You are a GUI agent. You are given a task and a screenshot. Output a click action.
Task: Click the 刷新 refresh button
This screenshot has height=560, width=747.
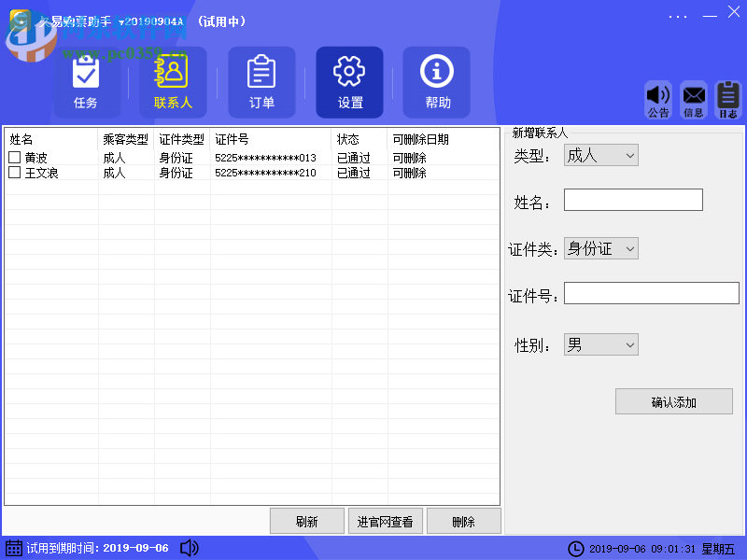coord(307,521)
